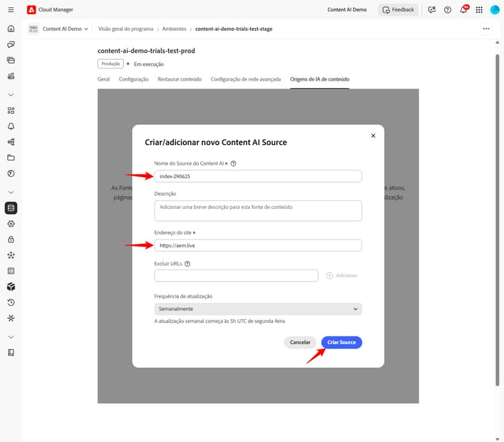Open the checklist form sidebar icon
The image size is (504, 442).
pyautogui.click(x=11, y=271)
